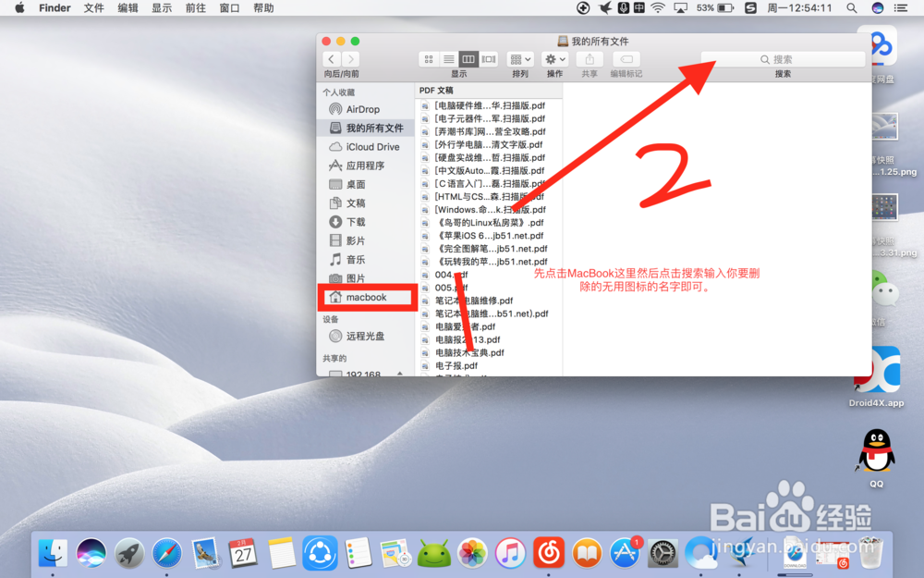Viewport: 924px width, 578px height.
Task: Open the Finder menu in the menu bar
Action: click(x=55, y=7)
